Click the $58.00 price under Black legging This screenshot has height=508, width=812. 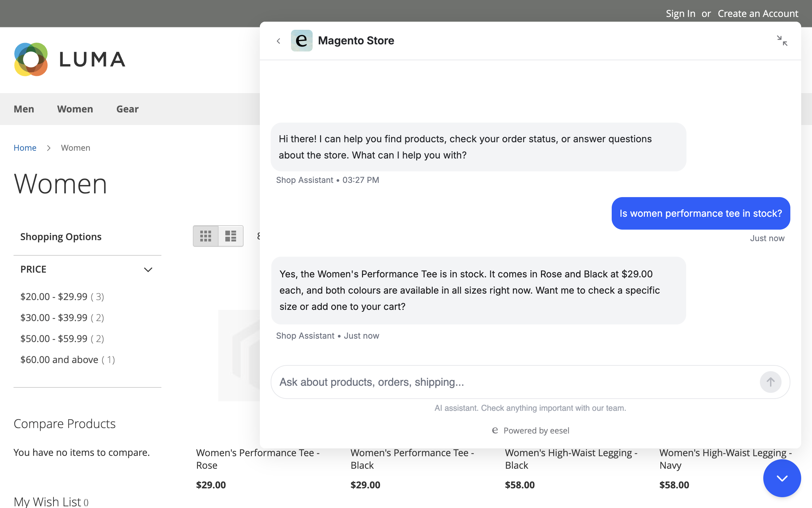[x=520, y=485]
